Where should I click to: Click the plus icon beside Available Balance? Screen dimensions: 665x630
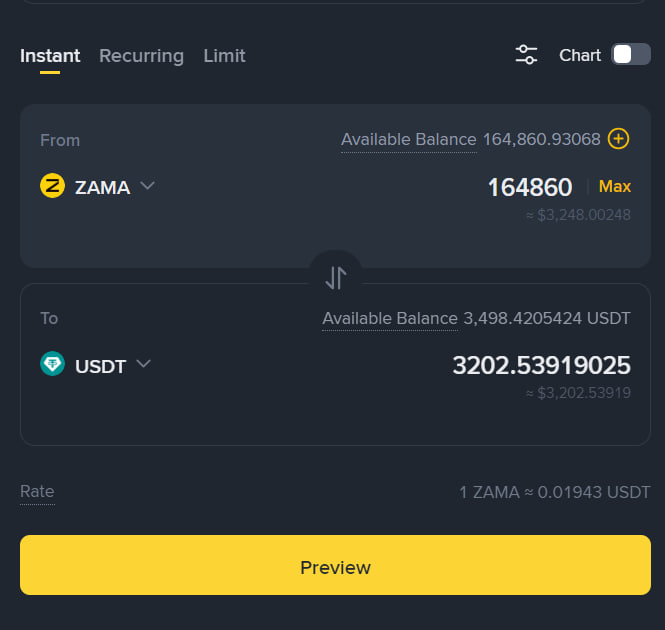click(618, 139)
